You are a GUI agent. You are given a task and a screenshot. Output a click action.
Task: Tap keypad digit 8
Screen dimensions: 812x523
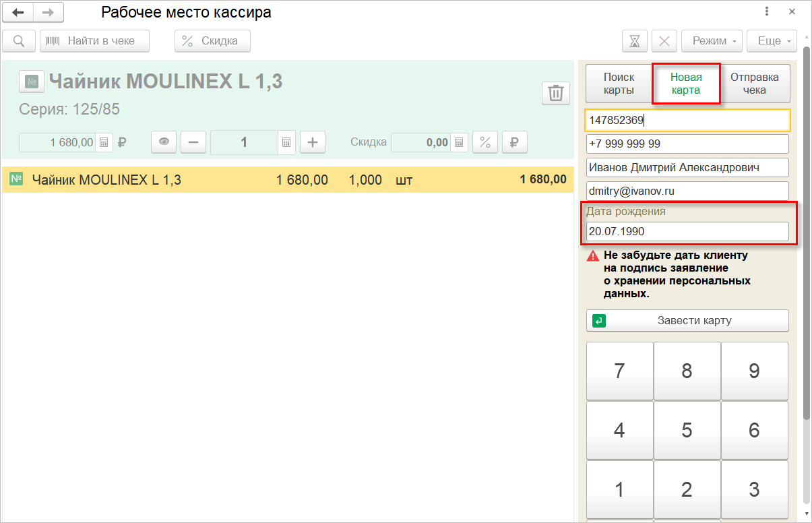click(x=687, y=371)
